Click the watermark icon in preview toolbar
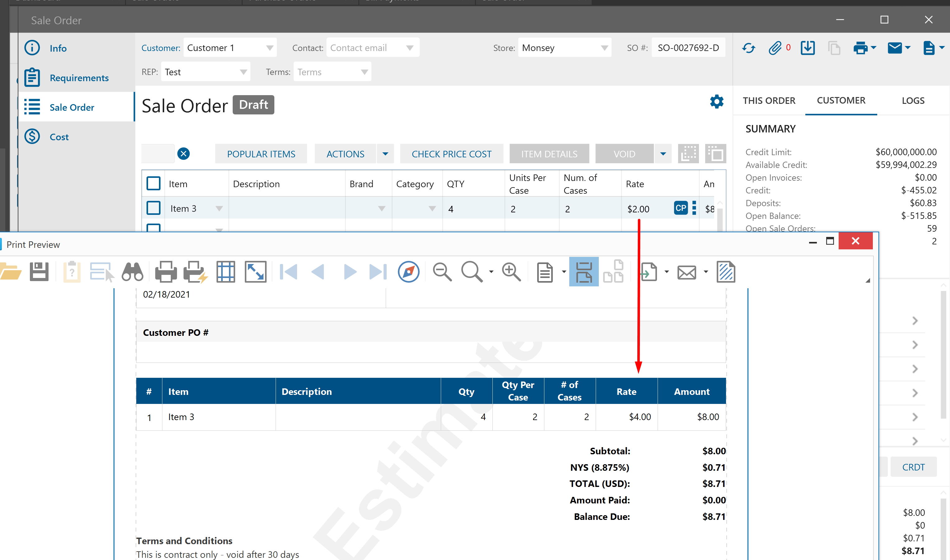 pos(725,272)
